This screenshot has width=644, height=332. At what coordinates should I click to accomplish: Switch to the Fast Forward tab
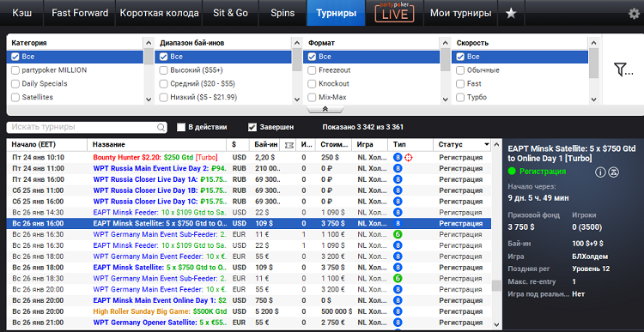(80, 13)
